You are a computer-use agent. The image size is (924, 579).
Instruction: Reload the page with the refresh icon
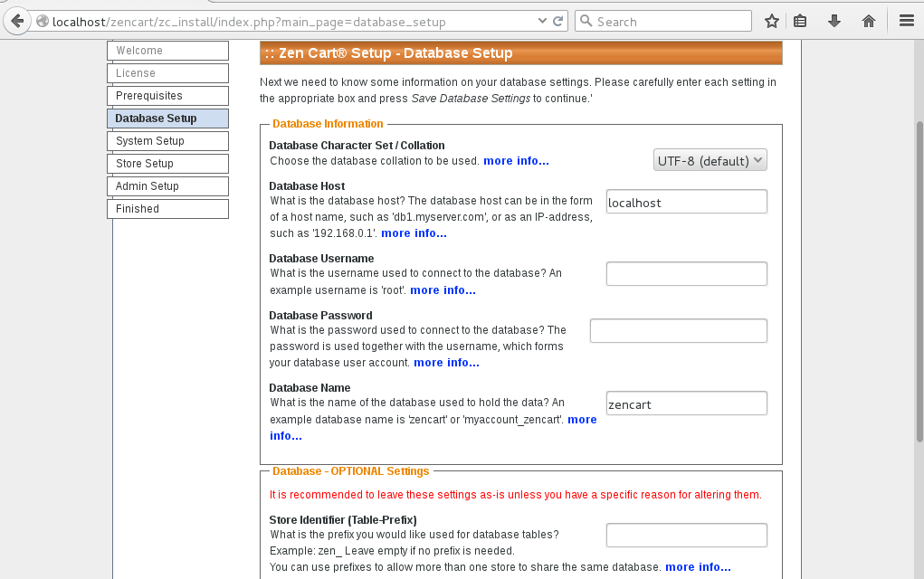[558, 21]
